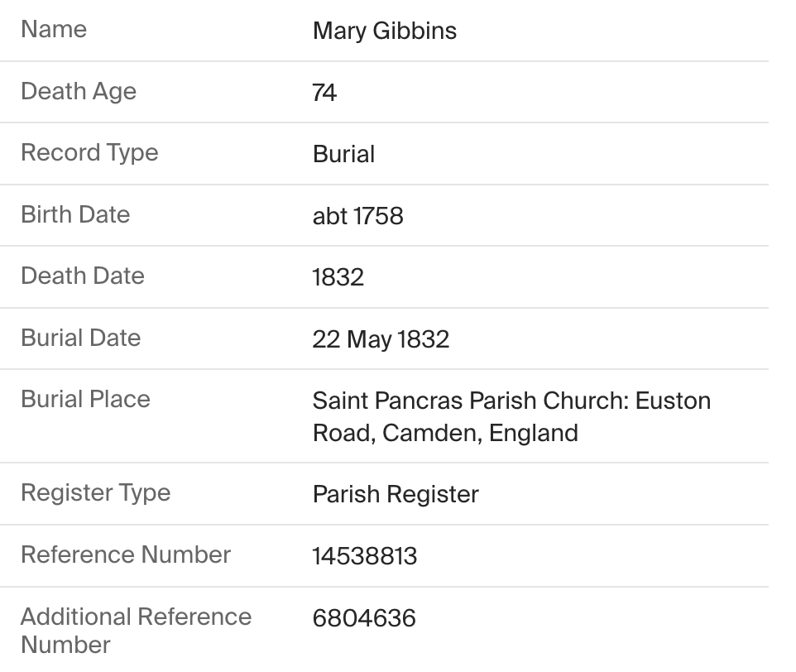
Task: Select reference number 14538813
Action: [x=365, y=556]
